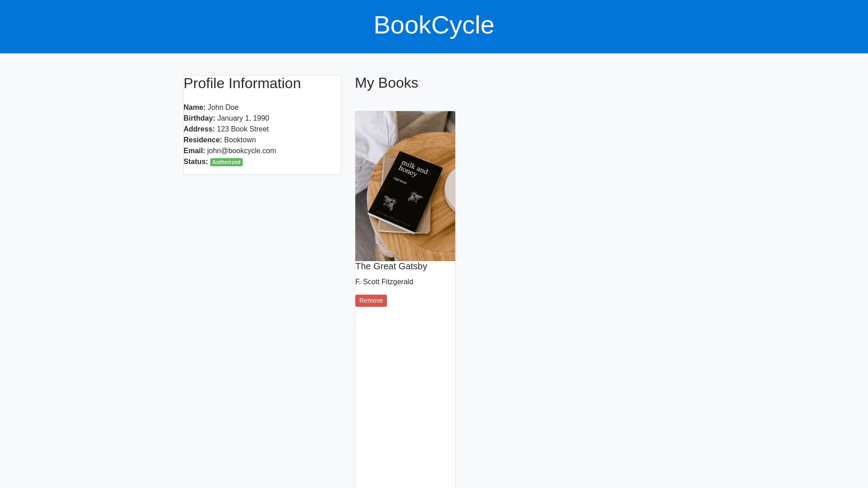
Task: Click the Remove button under The Great Gatsby
Action: (371, 301)
